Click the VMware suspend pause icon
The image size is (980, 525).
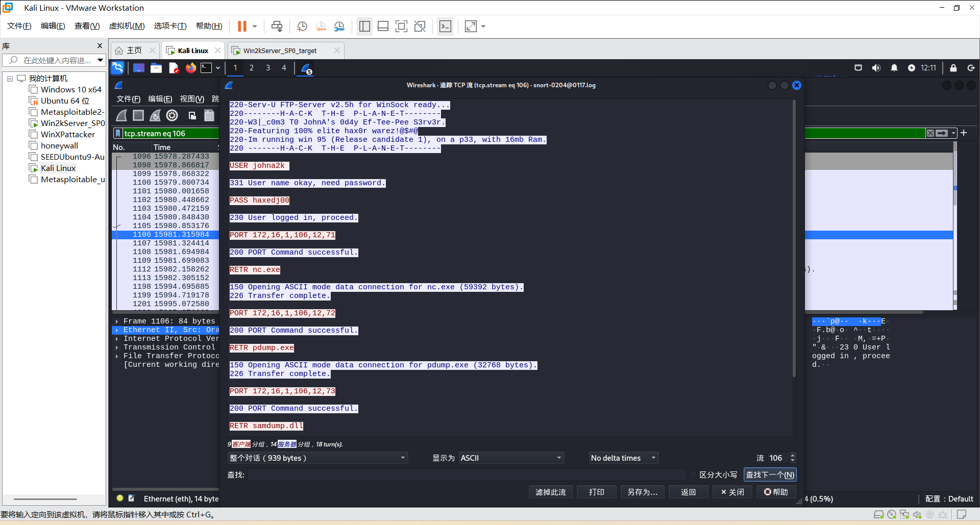click(242, 26)
